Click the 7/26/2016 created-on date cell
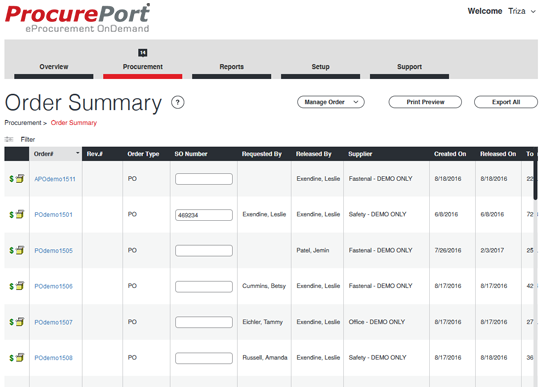The width and height of the screenshot is (543, 387). click(448, 250)
